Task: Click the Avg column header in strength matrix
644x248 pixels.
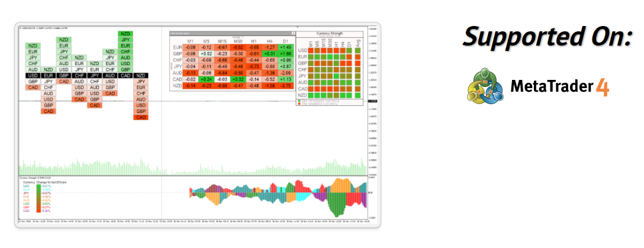Action: [x=358, y=43]
